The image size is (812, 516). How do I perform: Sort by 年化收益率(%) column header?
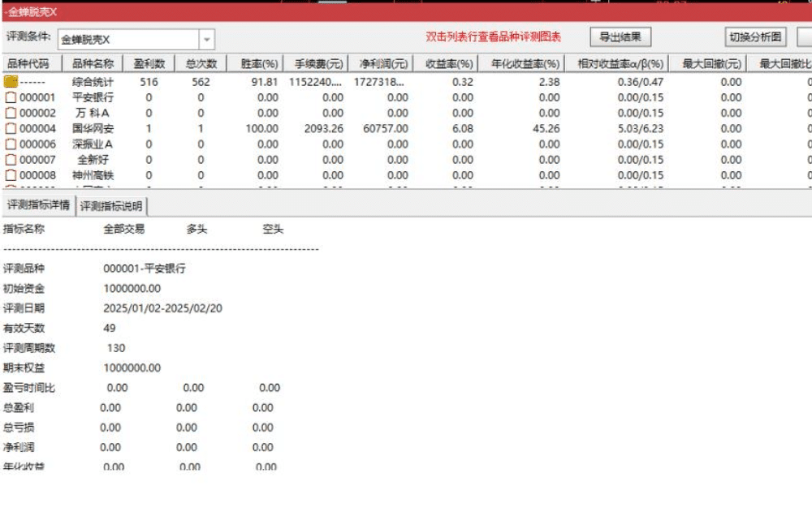point(521,63)
